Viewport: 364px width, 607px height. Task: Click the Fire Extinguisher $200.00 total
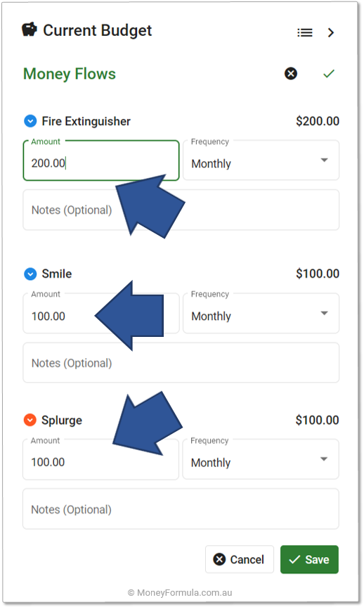point(318,121)
